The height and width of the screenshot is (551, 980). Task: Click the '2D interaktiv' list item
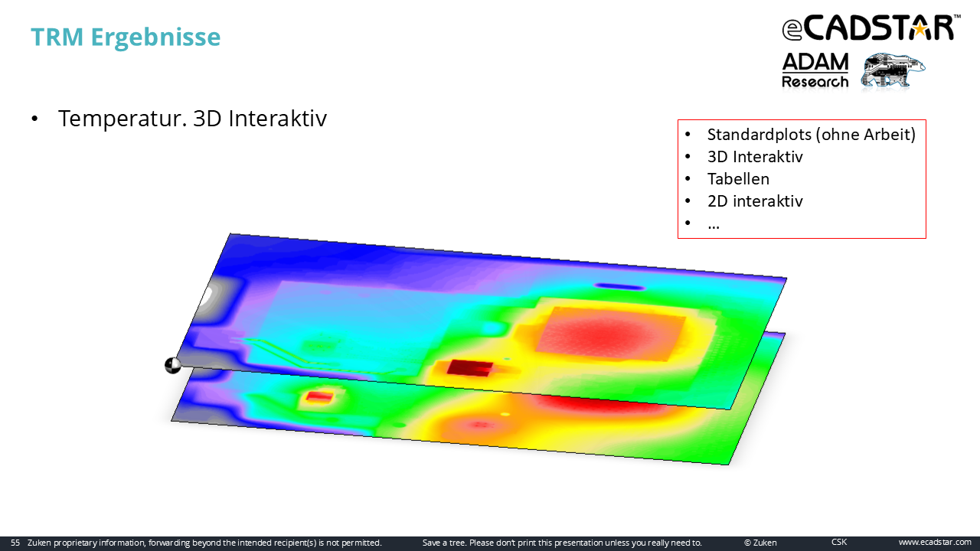coord(755,201)
